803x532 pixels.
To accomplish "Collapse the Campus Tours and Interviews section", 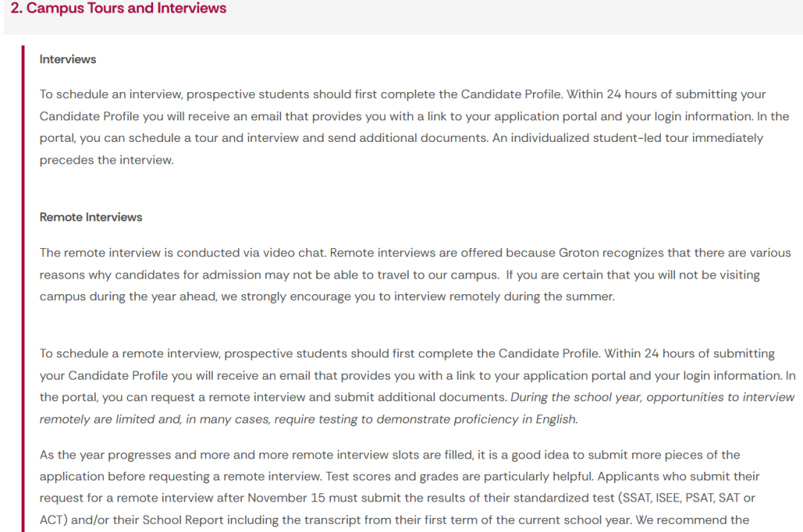I will tap(119, 9).
